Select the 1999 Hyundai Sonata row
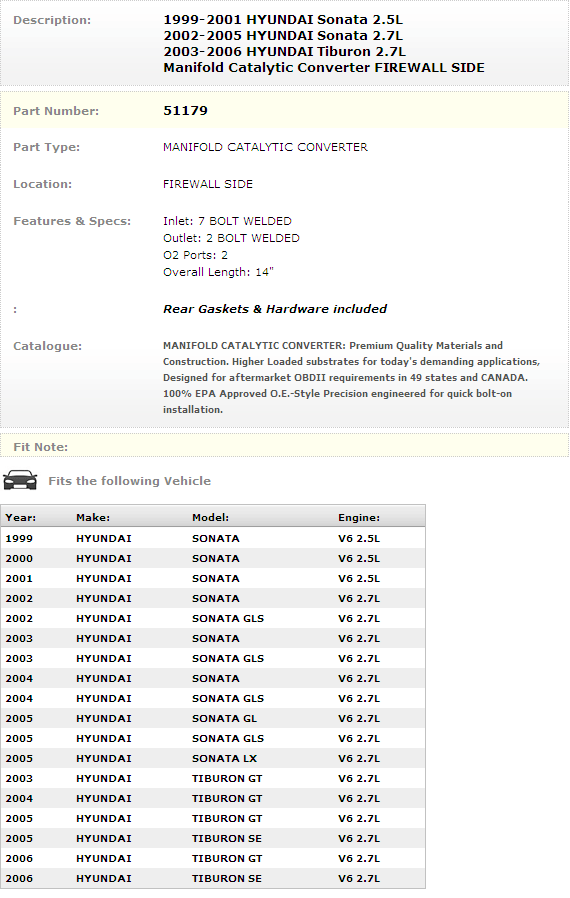Screen dimensions: 570x898 213,538
